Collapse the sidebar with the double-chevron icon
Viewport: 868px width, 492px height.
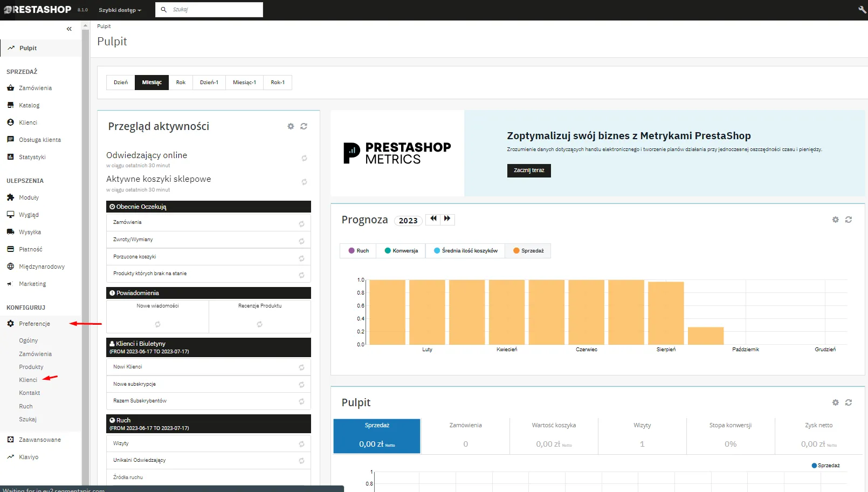pos(69,29)
